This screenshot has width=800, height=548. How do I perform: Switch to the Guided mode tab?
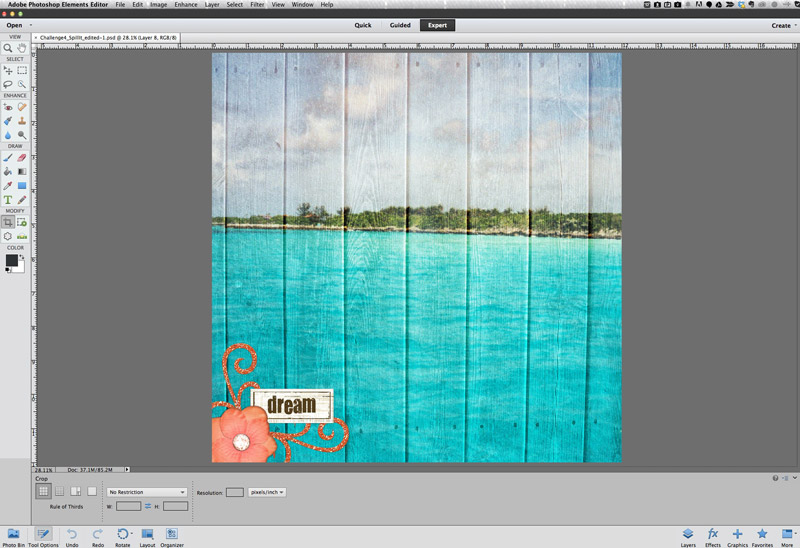point(400,25)
